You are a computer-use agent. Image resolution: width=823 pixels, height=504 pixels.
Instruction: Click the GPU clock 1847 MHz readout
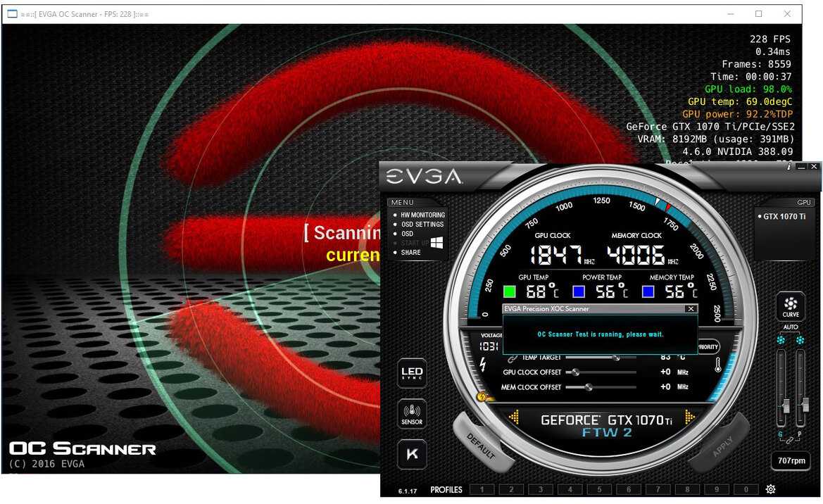tap(562, 255)
